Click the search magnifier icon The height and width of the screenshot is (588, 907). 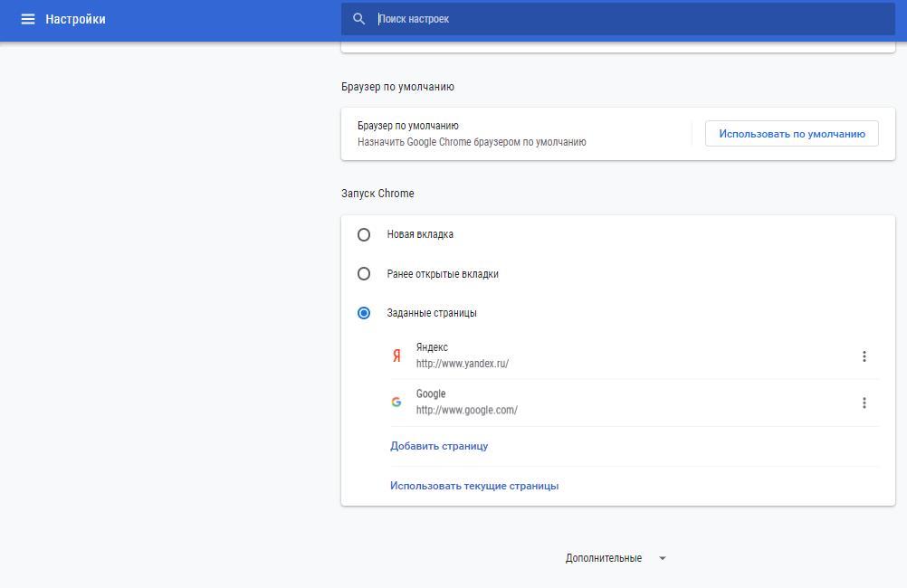coord(358,19)
